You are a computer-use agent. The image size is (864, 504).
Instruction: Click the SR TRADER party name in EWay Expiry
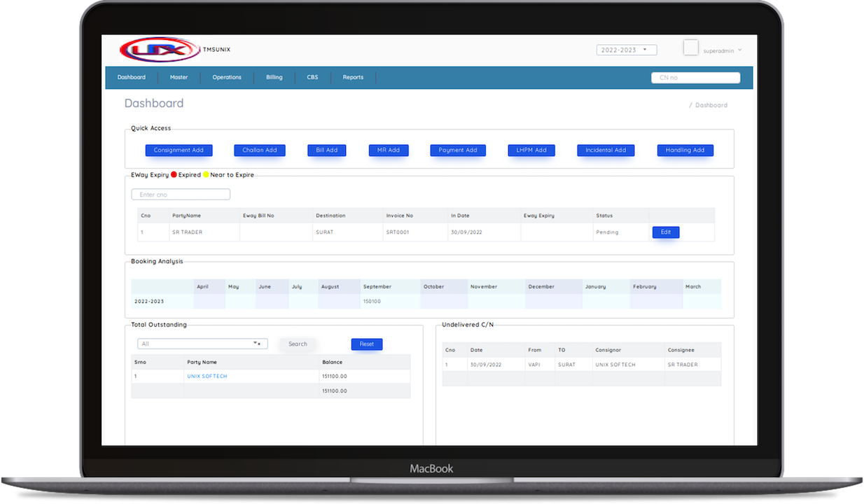(x=187, y=232)
